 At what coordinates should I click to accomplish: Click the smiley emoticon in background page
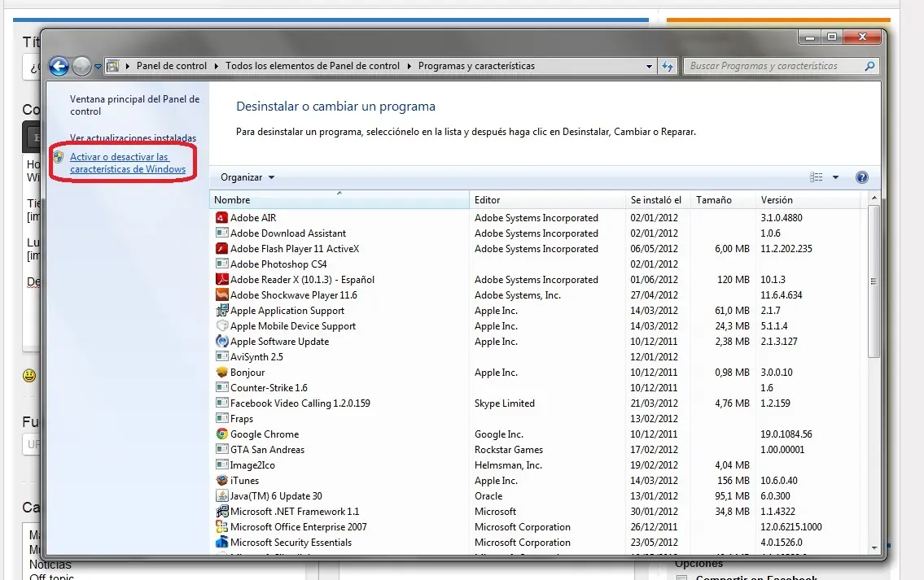pos(29,376)
